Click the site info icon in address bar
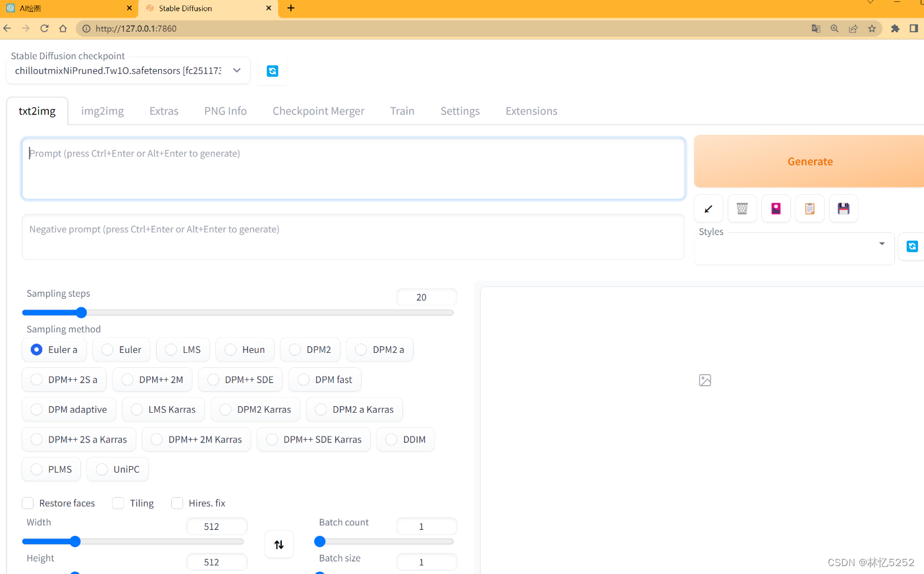 pyautogui.click(x=86, y=28)
